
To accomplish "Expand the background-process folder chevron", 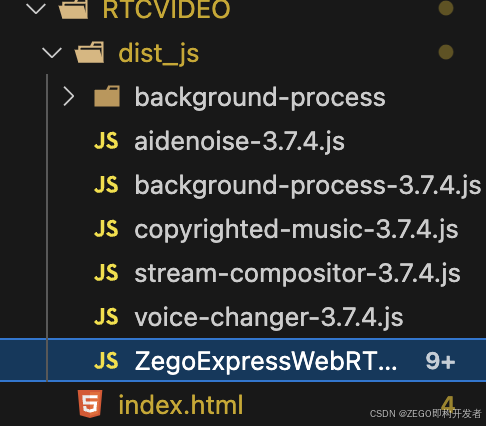I will click(69, 97).
